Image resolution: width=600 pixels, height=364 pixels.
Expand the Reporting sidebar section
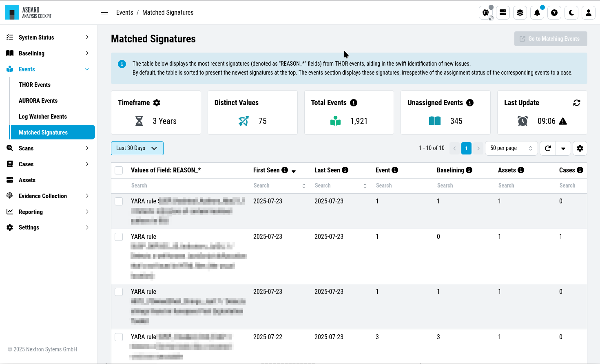tap(49, 212)
